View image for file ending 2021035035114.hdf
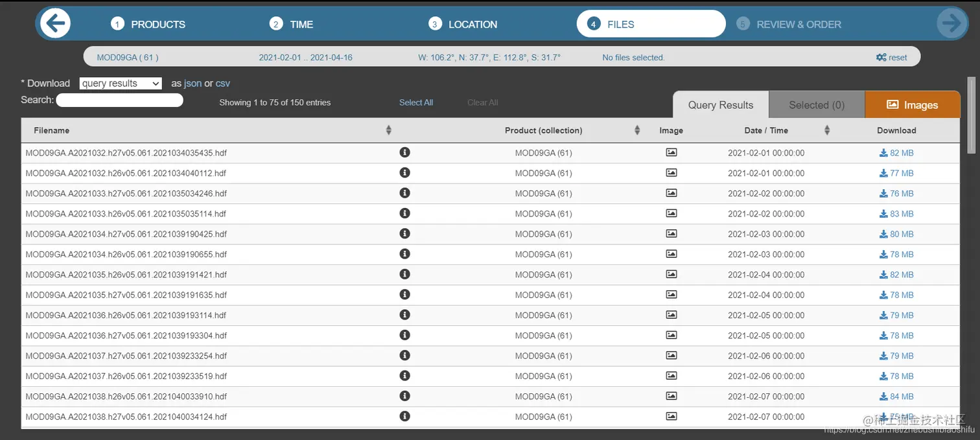Screen dimensions: 980x440 671,213
